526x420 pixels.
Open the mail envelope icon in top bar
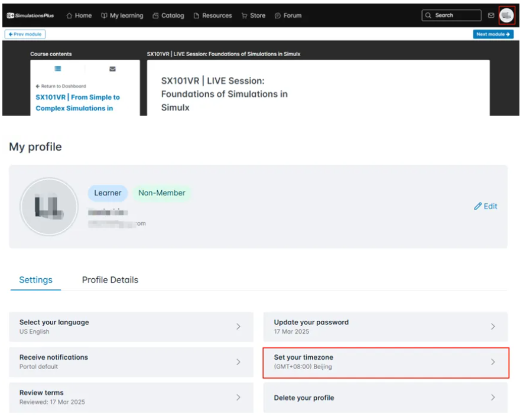491,15
